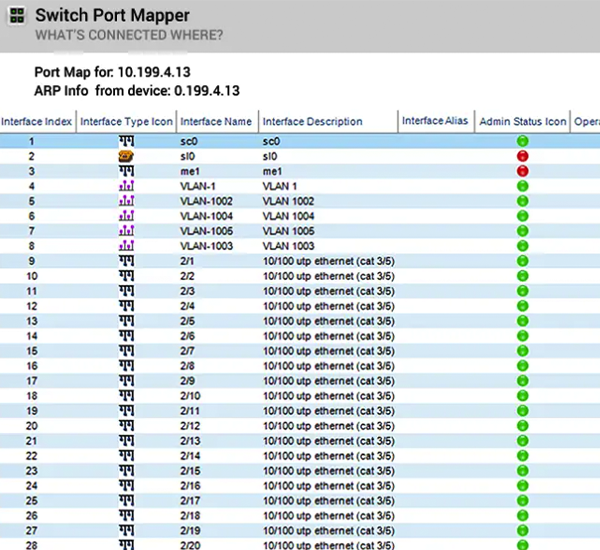The width and height of the screenshot is (600, 550).
Task: Click interface index cell 14
Action: click(x=32, y=336)
